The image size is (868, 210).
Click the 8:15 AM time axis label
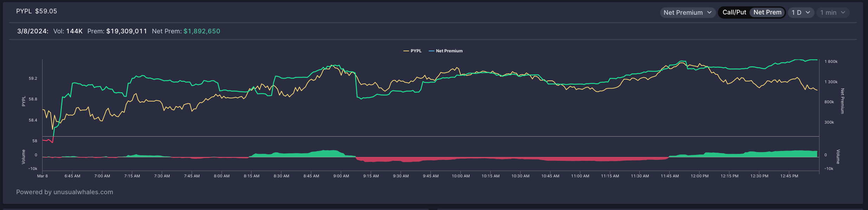[x=251, y=176]
